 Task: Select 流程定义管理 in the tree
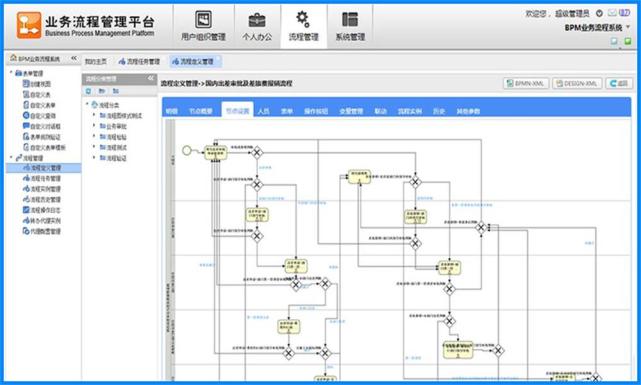[43, 168]
